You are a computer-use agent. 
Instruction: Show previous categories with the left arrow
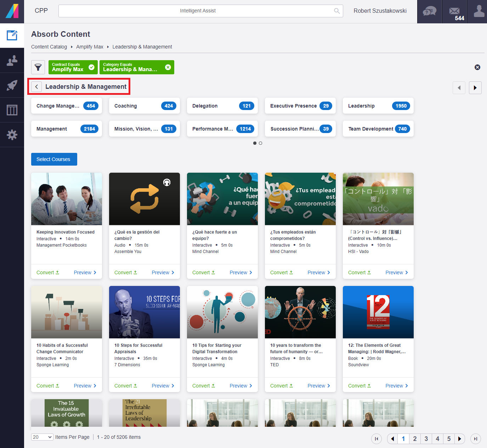coord(459,88)
